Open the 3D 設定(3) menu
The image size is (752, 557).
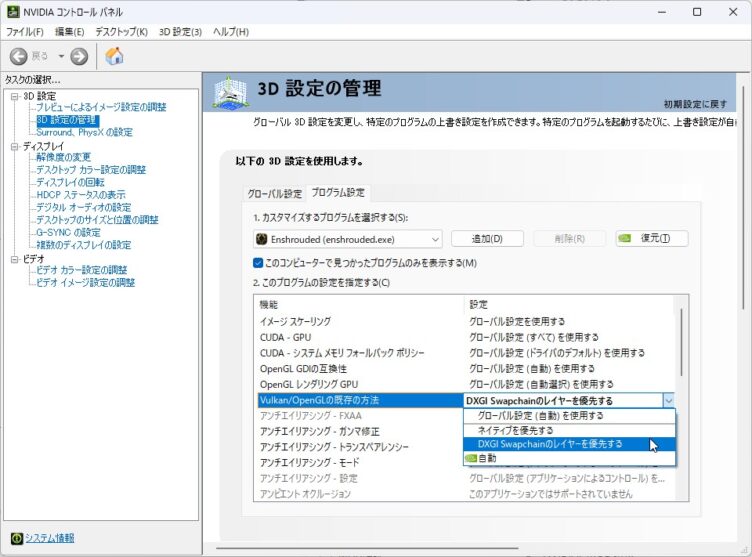pos(180,32)
